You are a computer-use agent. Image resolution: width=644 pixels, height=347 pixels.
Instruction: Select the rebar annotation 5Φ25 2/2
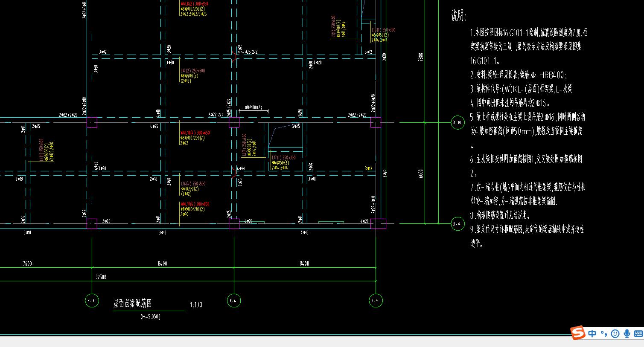click(x=250, y=52)
